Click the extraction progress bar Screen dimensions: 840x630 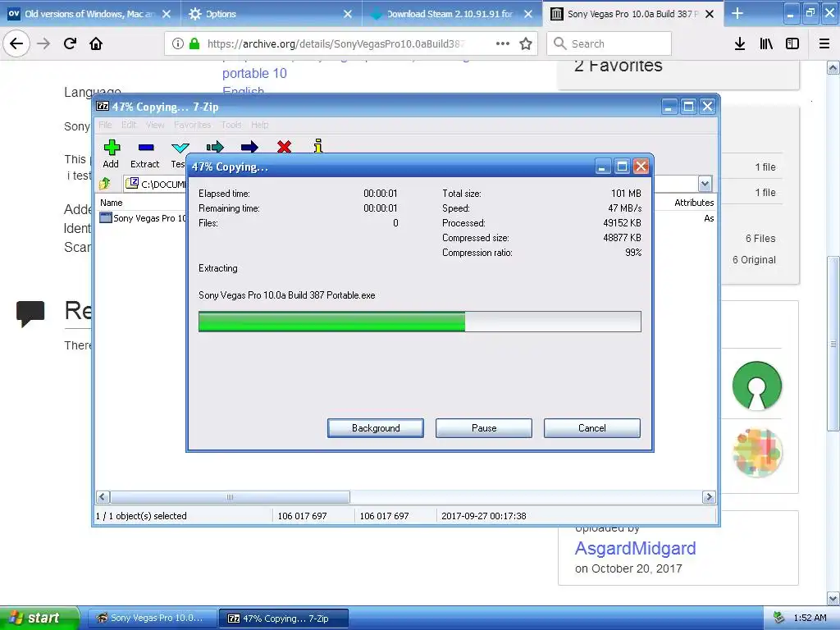click(x=419, y=322)
